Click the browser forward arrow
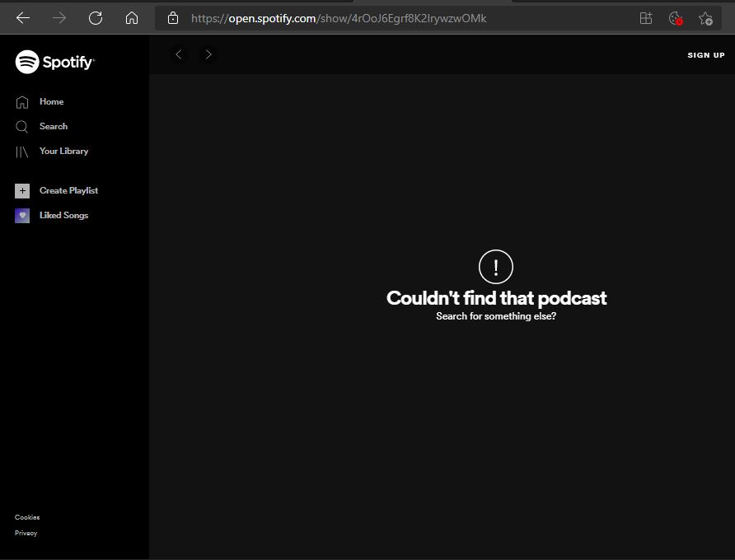 click(x=59, y=18)
